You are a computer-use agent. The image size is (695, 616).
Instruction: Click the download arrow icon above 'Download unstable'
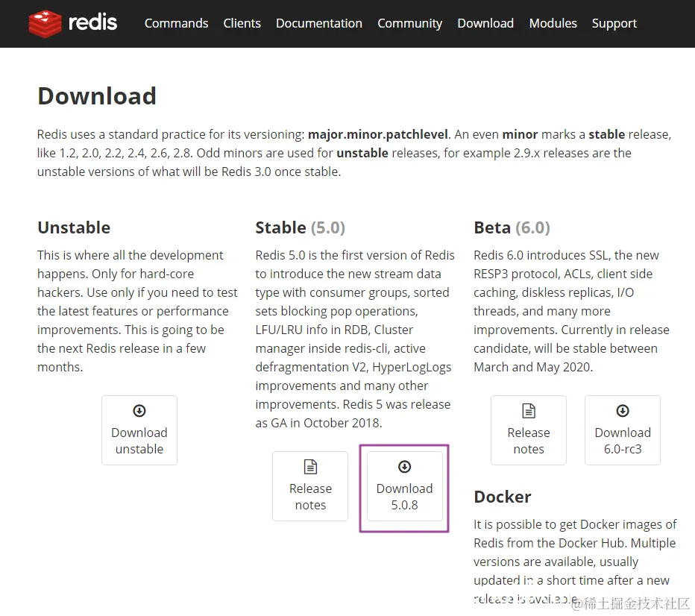[x=139, y=411]
